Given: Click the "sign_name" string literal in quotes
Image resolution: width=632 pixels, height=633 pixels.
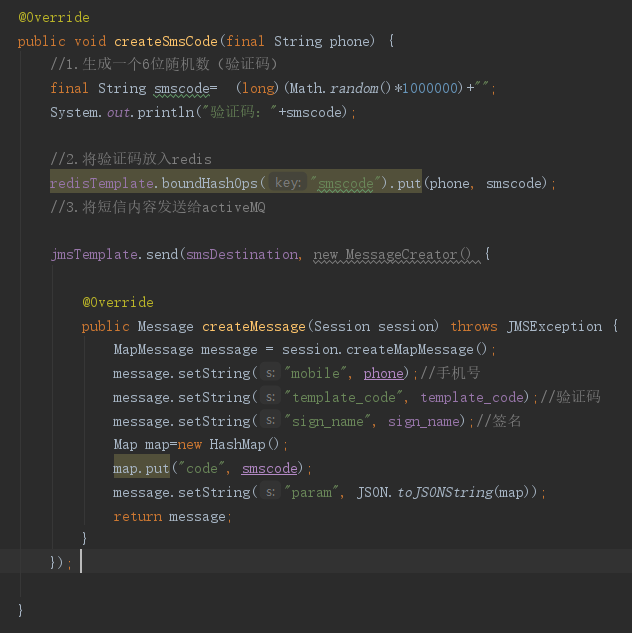Looking at the screenshot, I should [328, 421].
